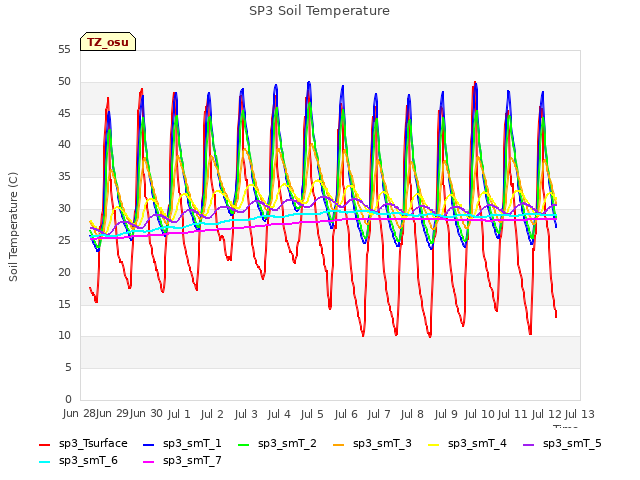The height and width of the screenshot is (480, 640).
Task: Click the Jul 8 x-axis tick label
Action: point(412,414)
